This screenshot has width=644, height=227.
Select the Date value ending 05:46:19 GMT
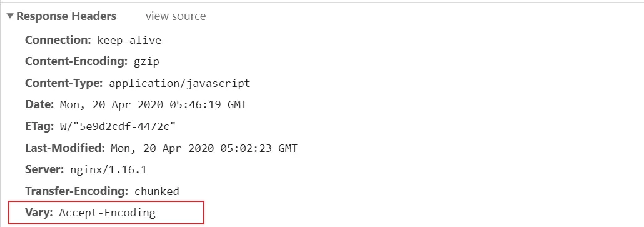click(153, 104)
